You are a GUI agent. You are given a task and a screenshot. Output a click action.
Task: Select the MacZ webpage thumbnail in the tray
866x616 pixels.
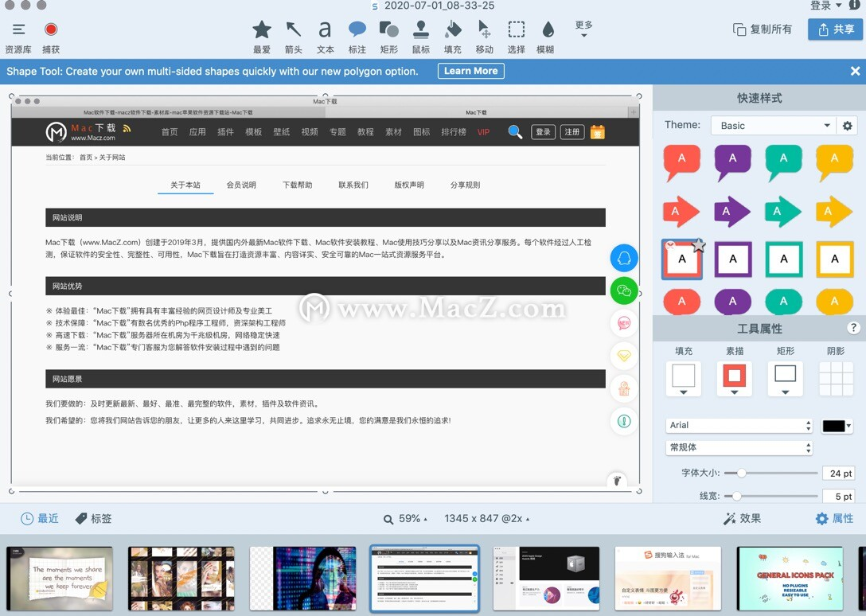pos(424,579)
